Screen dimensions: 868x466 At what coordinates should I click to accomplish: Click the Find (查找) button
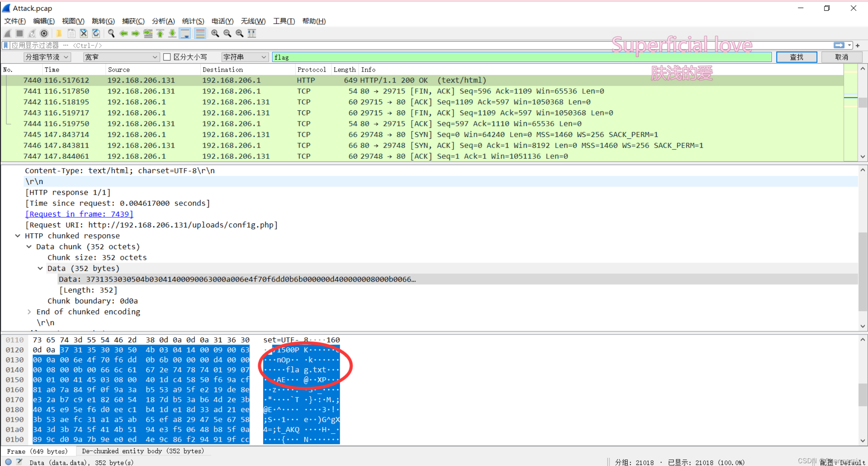click(x=796, y=57)
